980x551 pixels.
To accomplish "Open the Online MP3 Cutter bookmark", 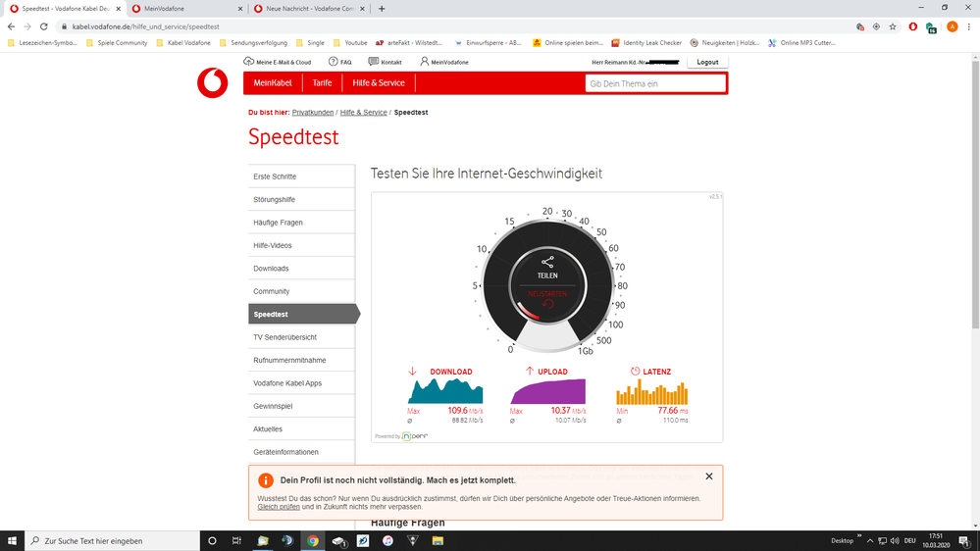I will pos(801,43).
